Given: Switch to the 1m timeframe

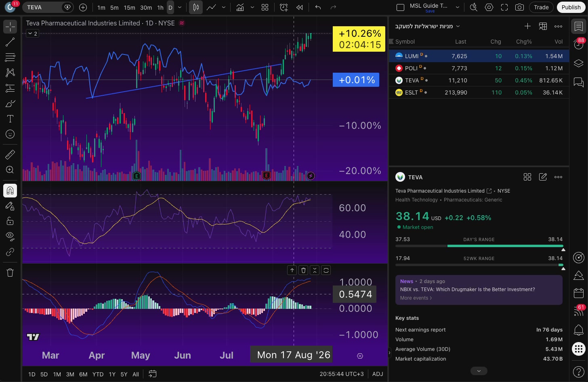Looking at the screenshot, I should pos(101,7).
